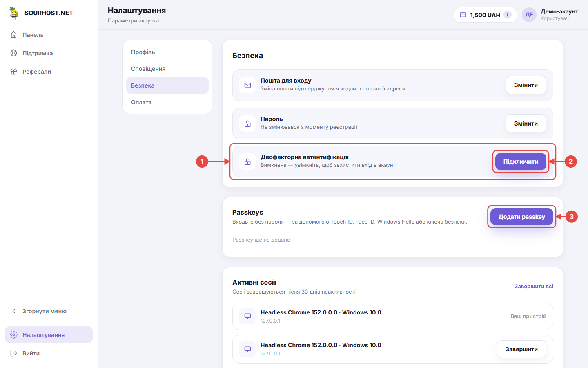Screen dimensions: 588x368
Task: End the second session with Завершити
Action: pos(521,349)
